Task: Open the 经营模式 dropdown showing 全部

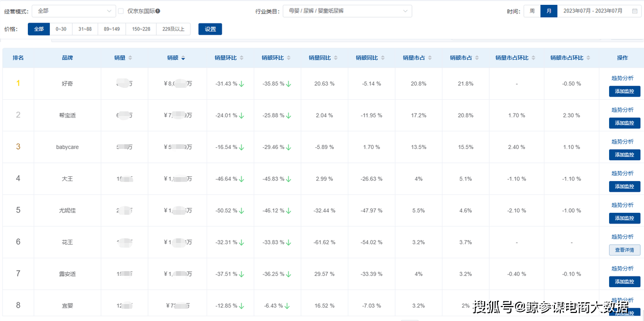Action: click(74, 10)
